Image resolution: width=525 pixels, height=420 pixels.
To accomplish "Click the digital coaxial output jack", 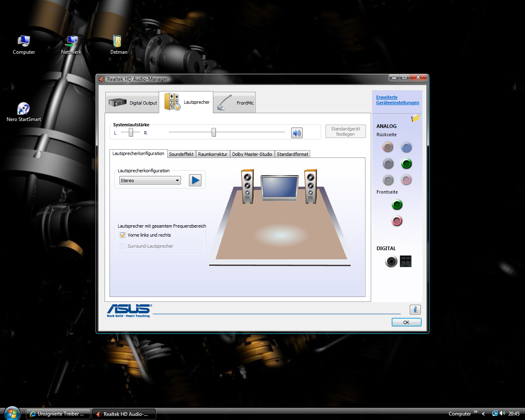I will click(391, 261).
